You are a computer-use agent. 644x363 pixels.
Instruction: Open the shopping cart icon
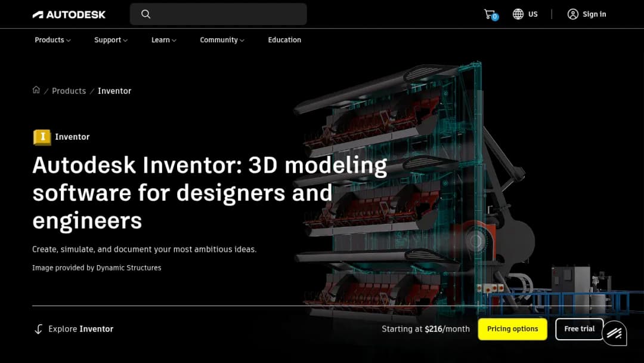click(x=490, y=14)
